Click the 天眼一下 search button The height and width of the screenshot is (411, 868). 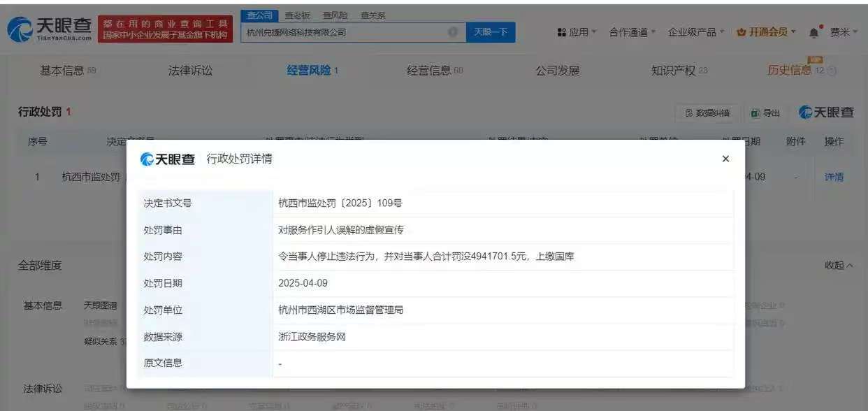[491, 32]
